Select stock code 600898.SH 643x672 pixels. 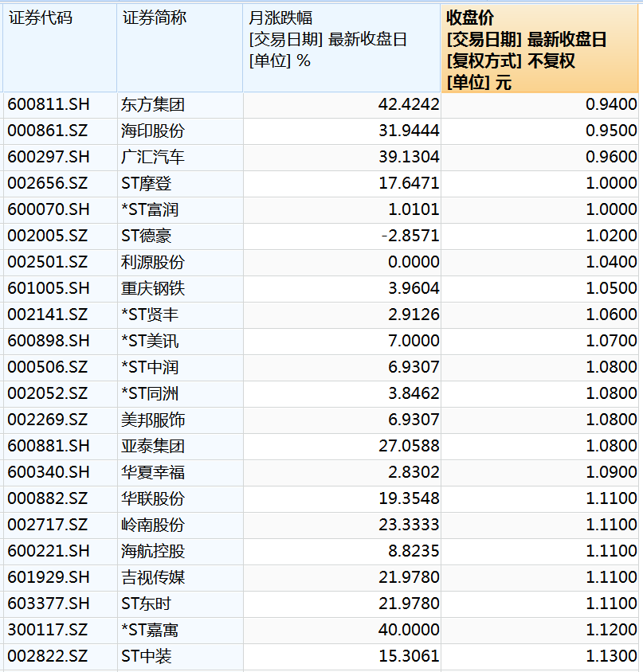(60, 341)
